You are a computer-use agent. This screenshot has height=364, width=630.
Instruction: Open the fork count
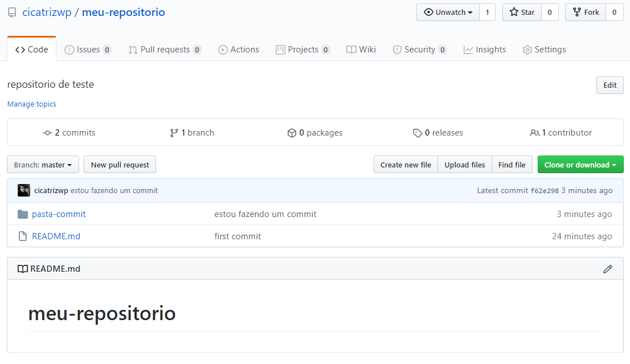click(x=614, y=13)
